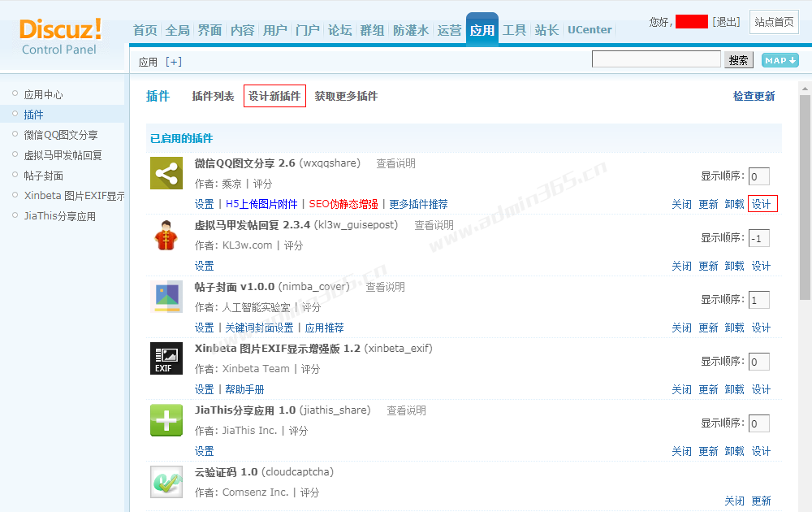Viewport: 812px width, 512px height.
Task: Switch to the 插件列表 tab
Action: (x=213, y=96)
